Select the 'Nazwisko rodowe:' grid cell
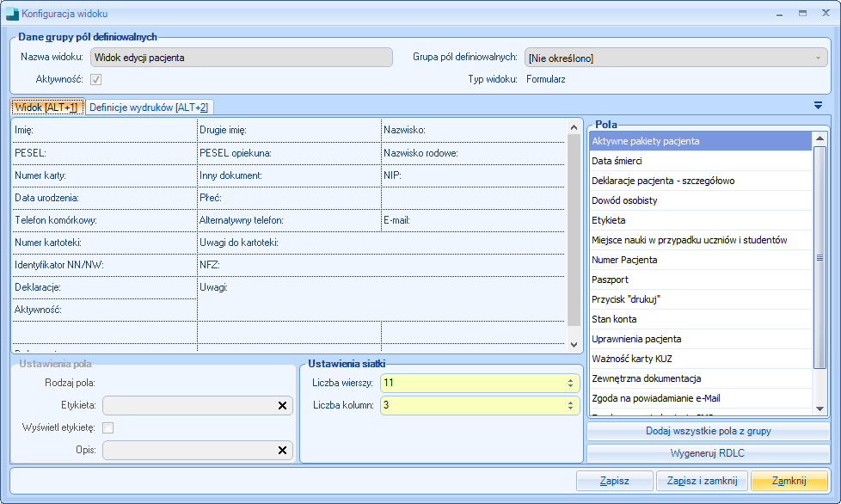This screenshot has height=504, width=841. 473,153
